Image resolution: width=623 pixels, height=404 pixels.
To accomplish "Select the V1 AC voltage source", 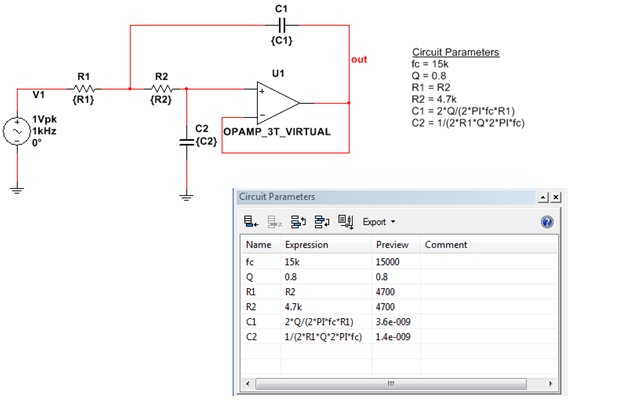I will [18, 130].
